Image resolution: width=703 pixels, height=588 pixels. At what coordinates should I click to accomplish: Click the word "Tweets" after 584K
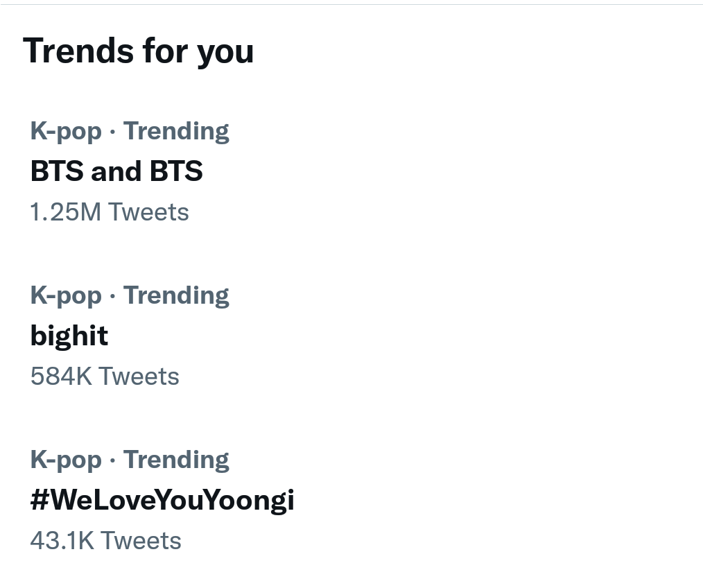point(139,377)
